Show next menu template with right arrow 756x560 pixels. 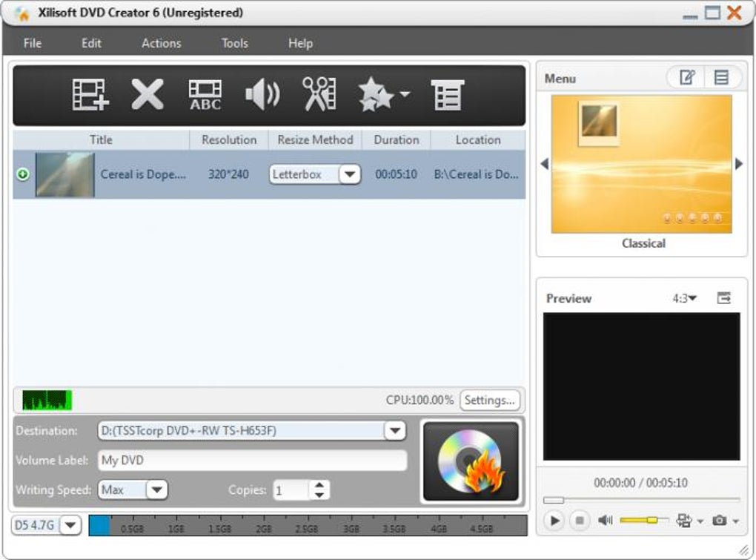pos(739,164)
